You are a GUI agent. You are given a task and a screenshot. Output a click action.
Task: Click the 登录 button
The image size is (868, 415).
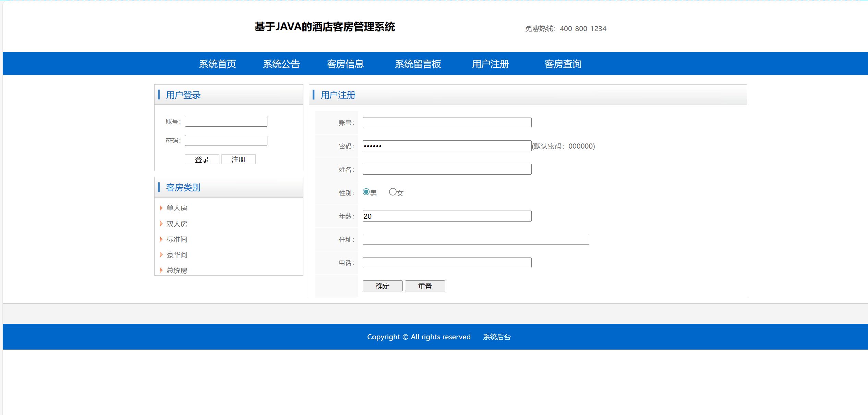coord(202,159)
